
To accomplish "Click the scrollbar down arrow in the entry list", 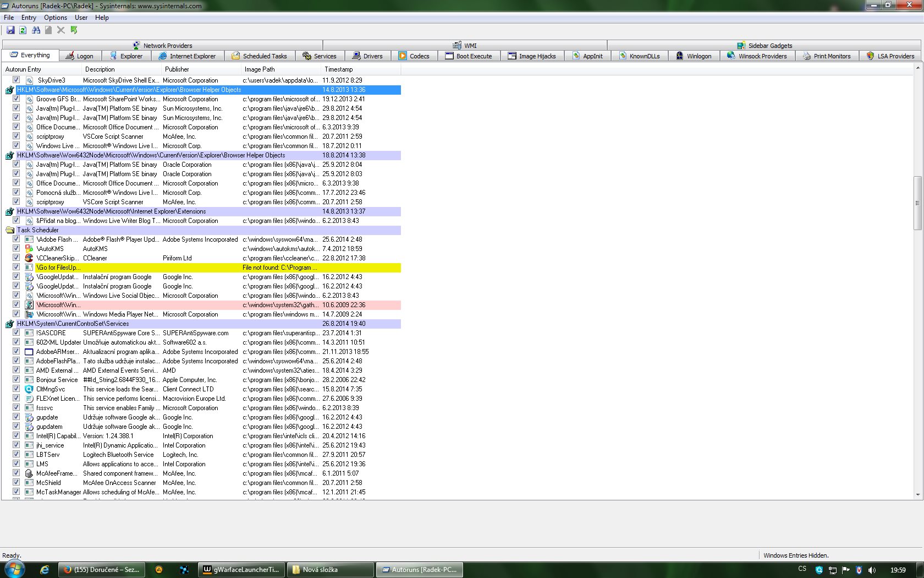I will pyautogui.click(x=917, y=495).
